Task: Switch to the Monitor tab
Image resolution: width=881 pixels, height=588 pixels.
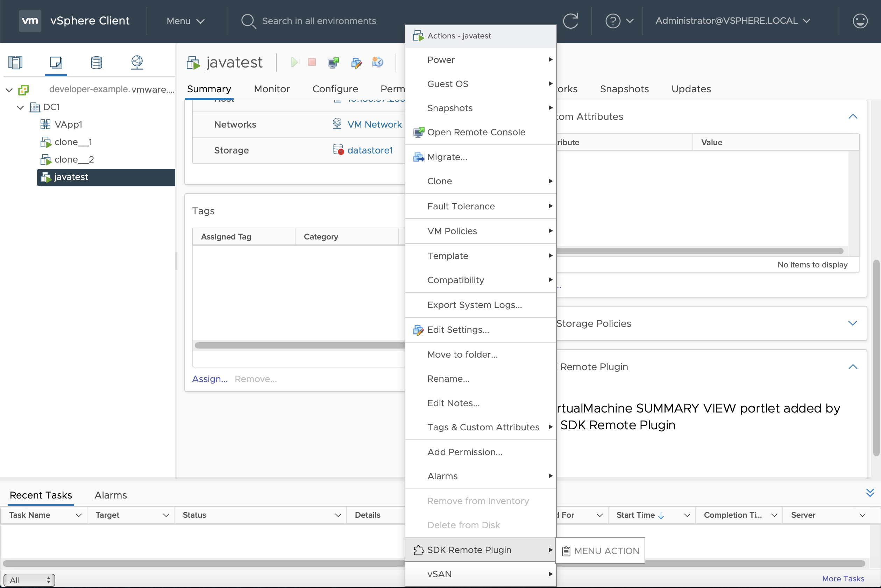Action: coord(271,89)
